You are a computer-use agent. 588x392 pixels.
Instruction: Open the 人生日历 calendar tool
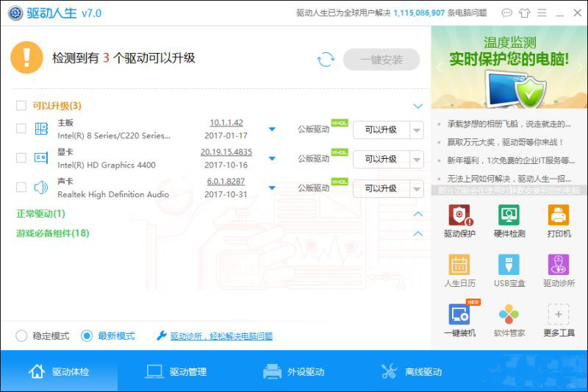tap(459, 271)
